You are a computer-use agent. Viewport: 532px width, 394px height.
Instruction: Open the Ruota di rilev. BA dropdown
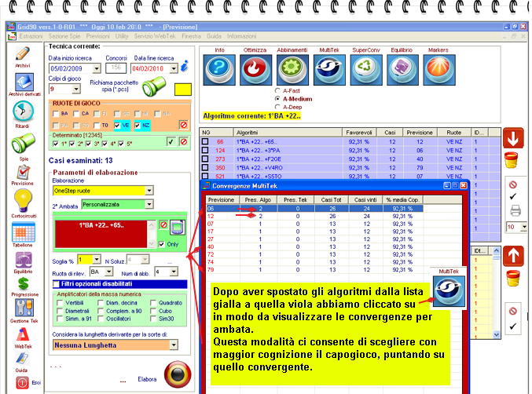[x=109, y=272]
